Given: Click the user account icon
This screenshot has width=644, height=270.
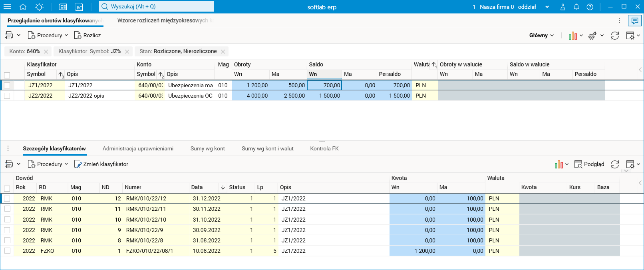Looking at the screenshot, I should click(563, 7).
